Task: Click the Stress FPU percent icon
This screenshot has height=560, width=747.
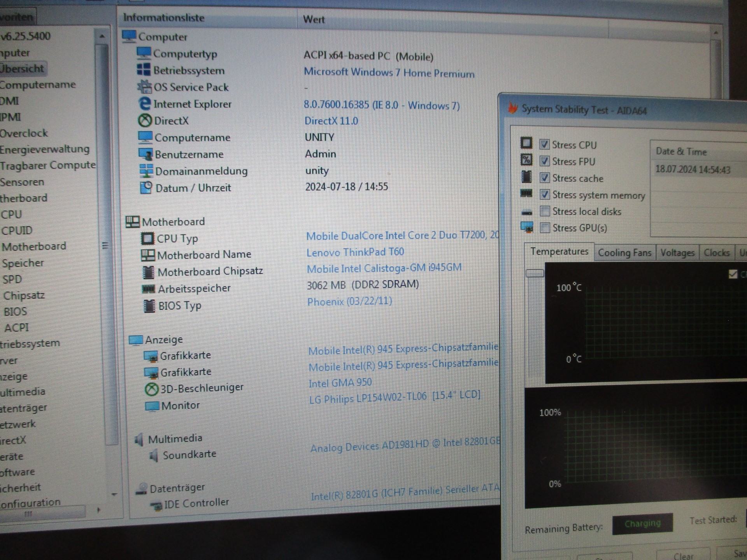Action: [526, 159]
